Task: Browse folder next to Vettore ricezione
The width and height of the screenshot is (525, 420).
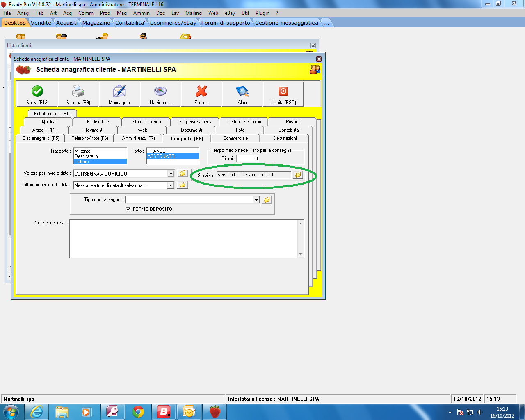Action: (183, 185)
